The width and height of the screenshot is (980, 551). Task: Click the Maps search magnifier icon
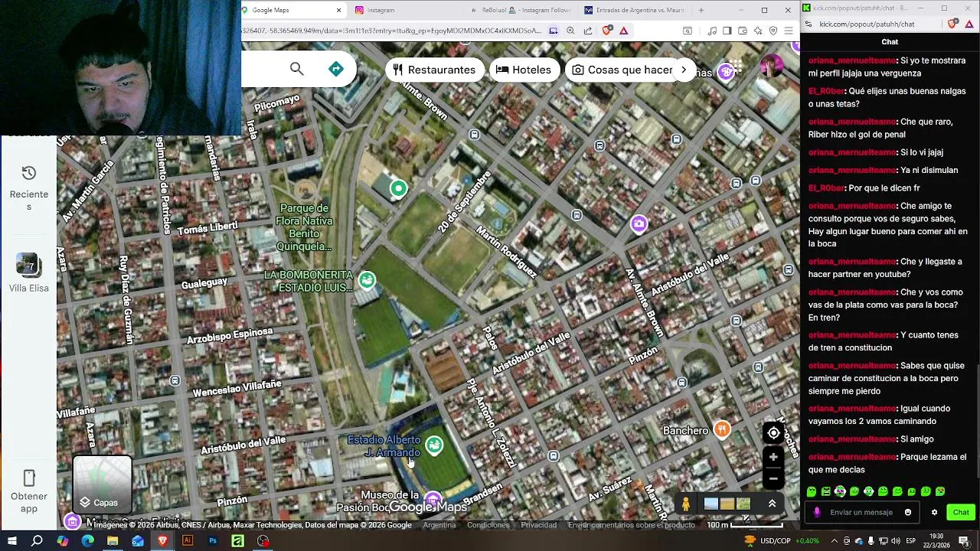pos(297,69)
